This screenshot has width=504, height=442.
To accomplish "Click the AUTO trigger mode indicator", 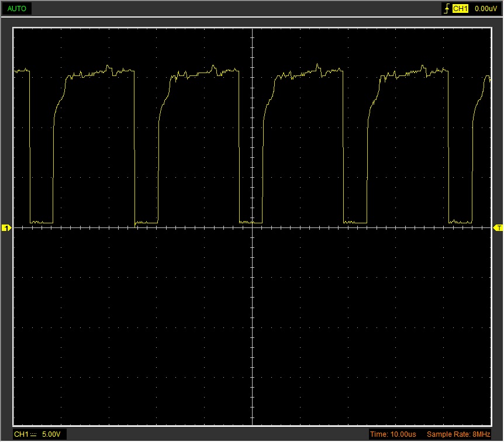I will click(16, 9).
